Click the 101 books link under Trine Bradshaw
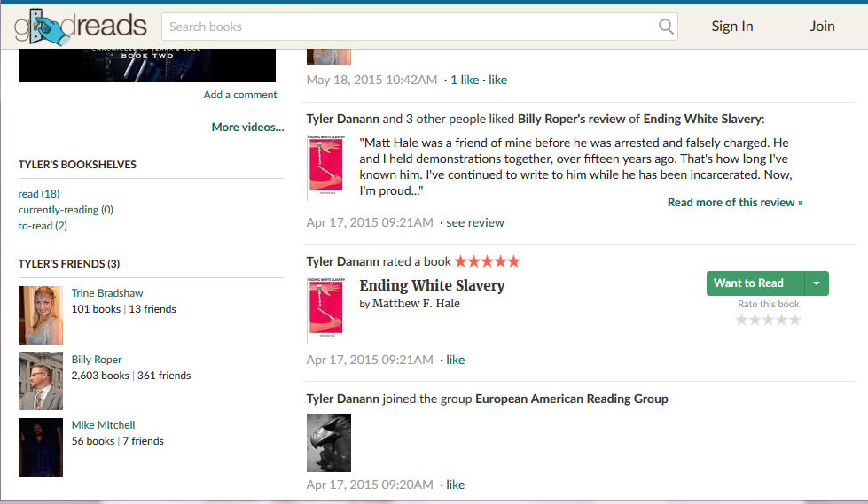 [x=96, y=309]
